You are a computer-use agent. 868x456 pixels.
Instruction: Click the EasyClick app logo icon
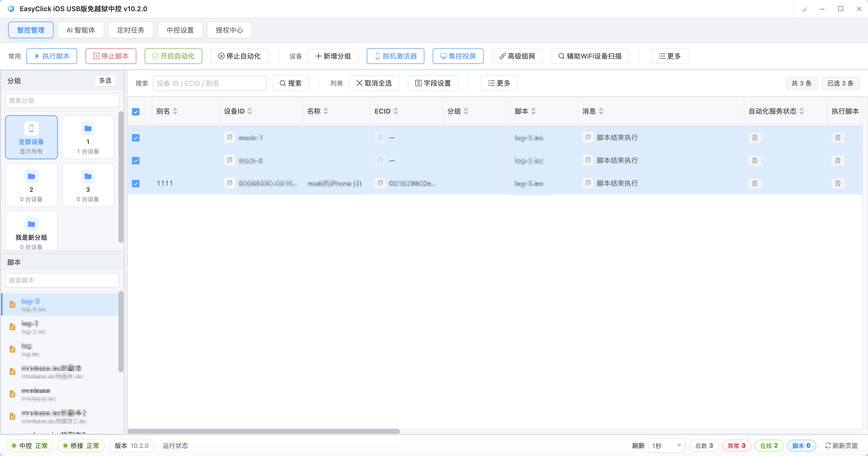click(x=11, y=9)
